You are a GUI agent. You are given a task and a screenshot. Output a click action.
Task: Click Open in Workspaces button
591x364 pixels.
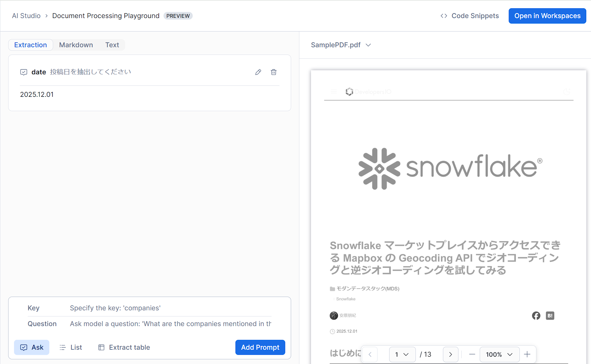point(547,16)
